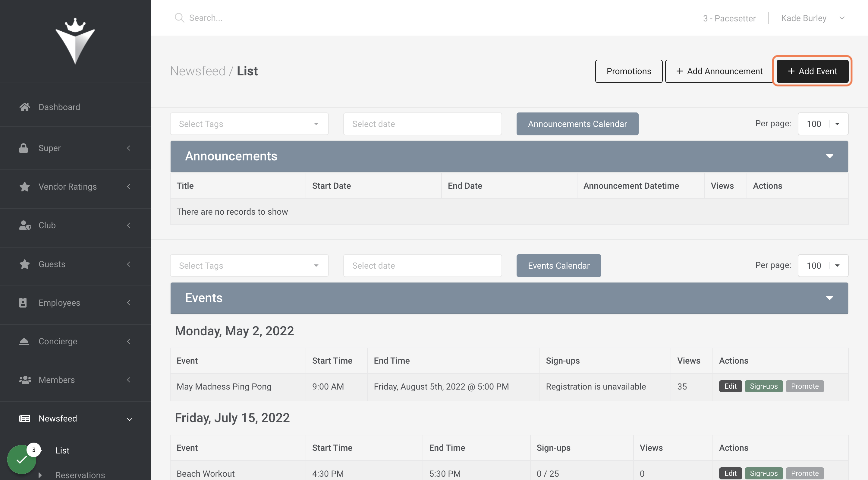
Task: Click the crown logo in the sidebar
Action: click(x=75, y=41)
